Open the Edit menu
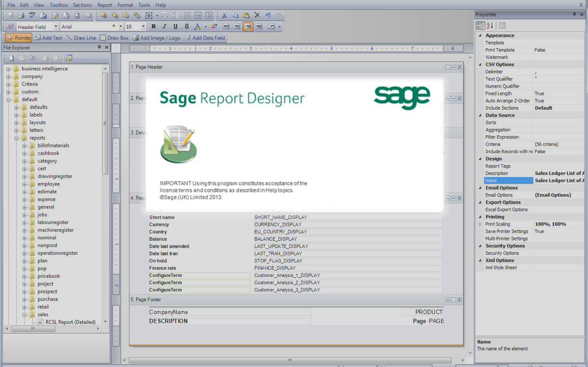The width and height of the screenshot is (588, 367). pyautogui.click(x=24, y=5)
